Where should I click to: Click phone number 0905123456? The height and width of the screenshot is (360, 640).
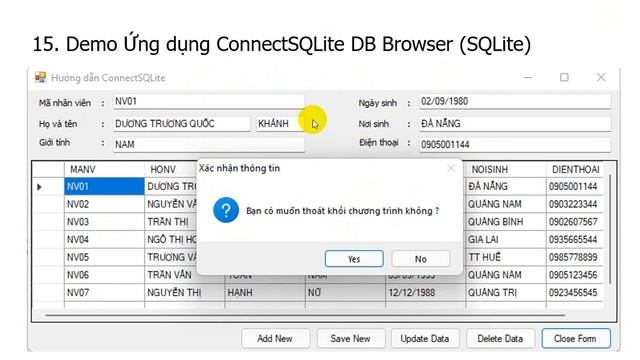tap(575, 275)
